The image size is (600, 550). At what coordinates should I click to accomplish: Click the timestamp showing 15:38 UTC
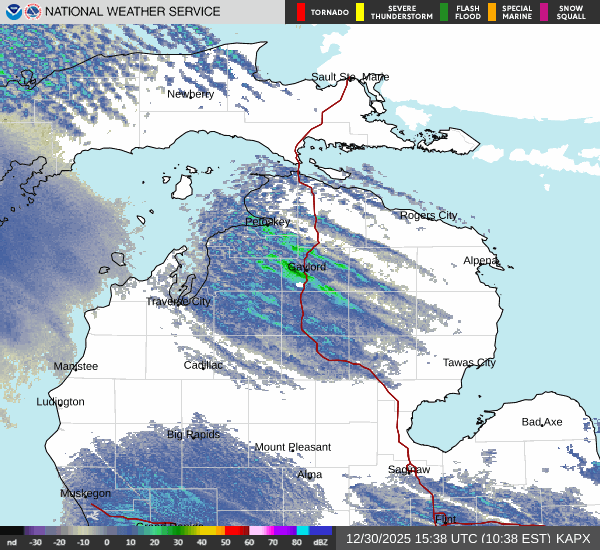(447, 538)
